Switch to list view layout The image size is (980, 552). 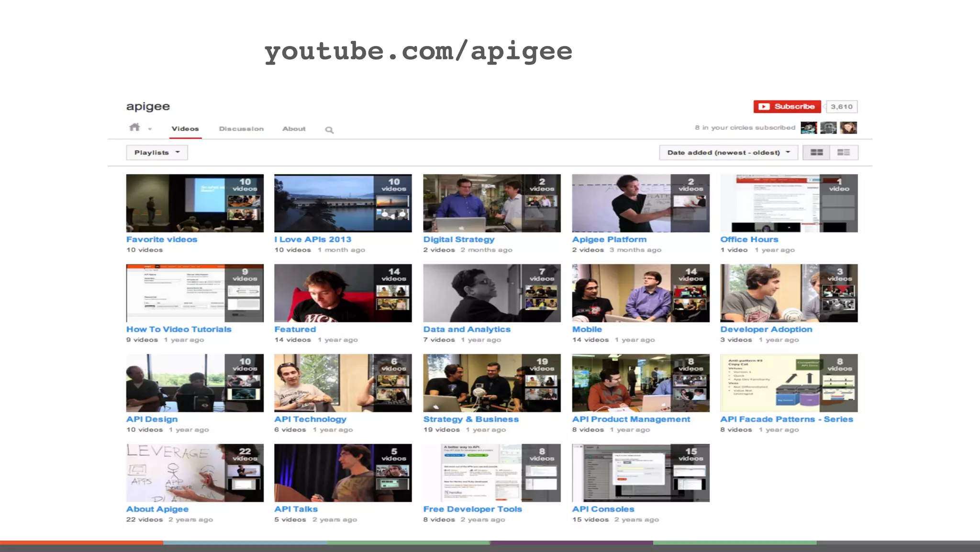coord(844,153)
